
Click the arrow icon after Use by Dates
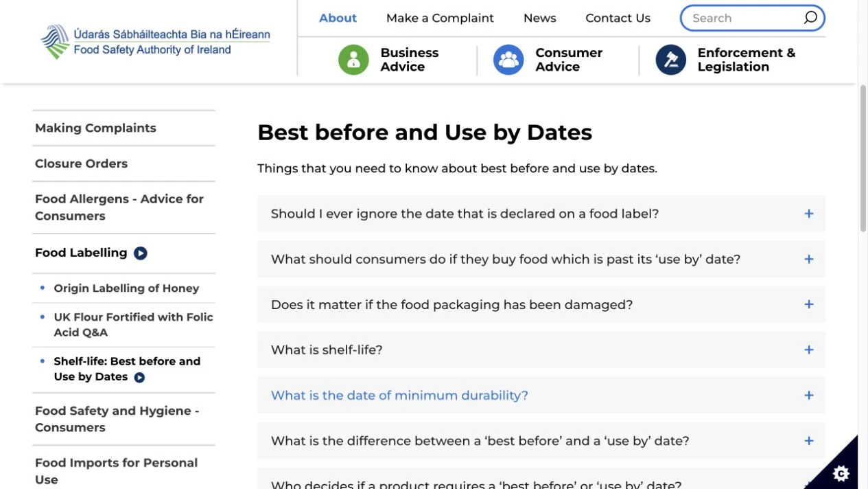click(139, 377)
